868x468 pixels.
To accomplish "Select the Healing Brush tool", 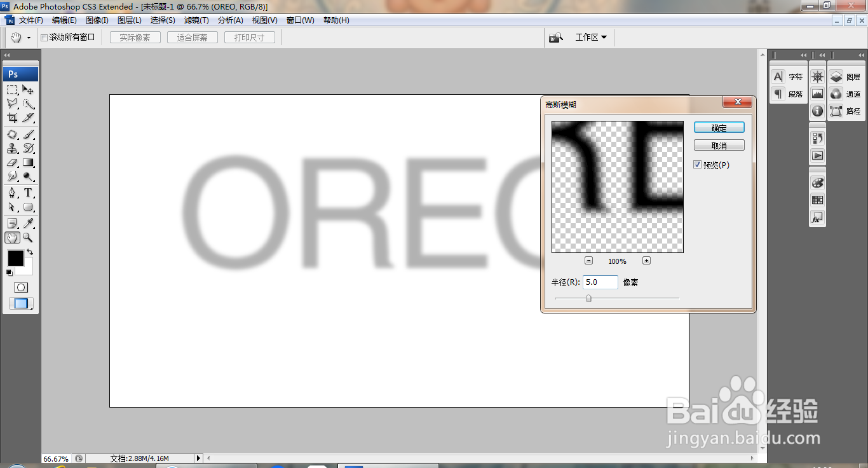I will 12,134.
